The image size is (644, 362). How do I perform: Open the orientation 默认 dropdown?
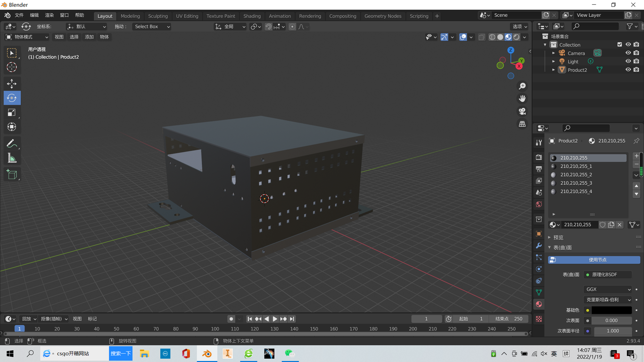tap(87, 27)
